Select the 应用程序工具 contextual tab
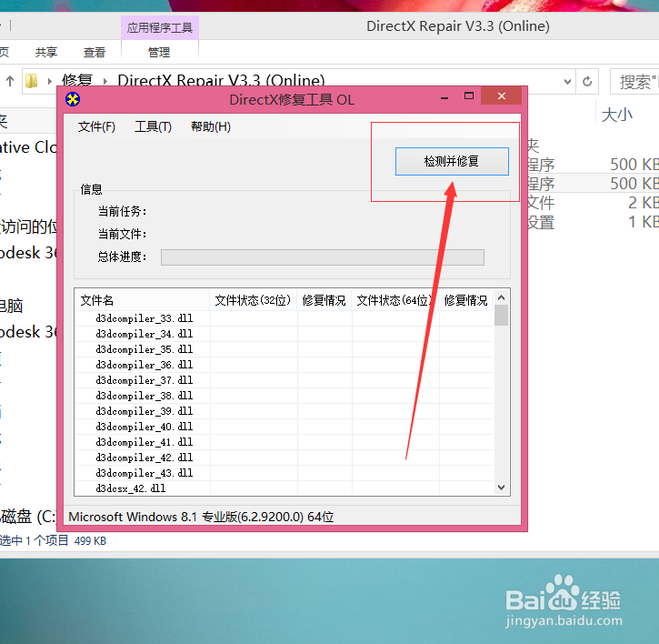This screenshot has height=644, width=659. point(160,28)
